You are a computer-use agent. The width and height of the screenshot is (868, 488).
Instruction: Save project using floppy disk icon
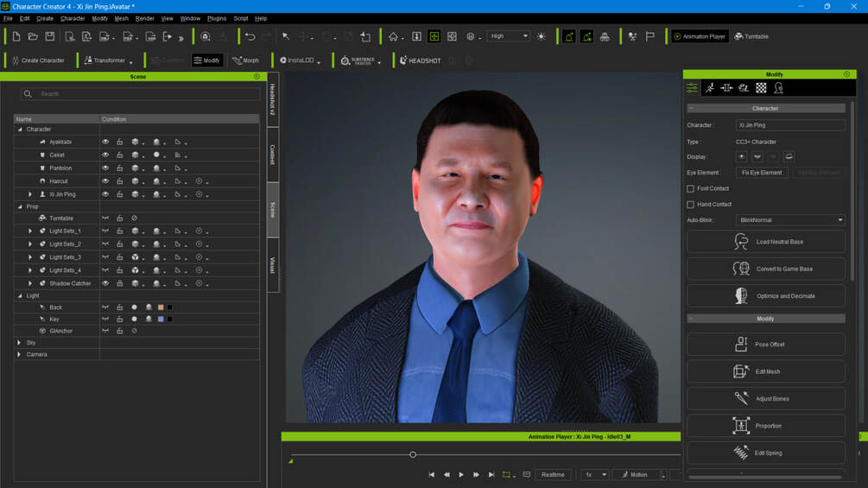click(x=50, y=36)
